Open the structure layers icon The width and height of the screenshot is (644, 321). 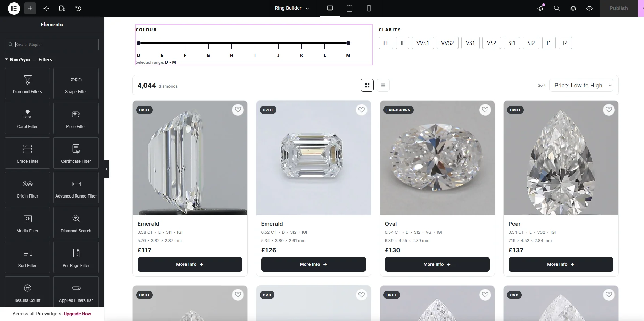(x=573, y=8)
